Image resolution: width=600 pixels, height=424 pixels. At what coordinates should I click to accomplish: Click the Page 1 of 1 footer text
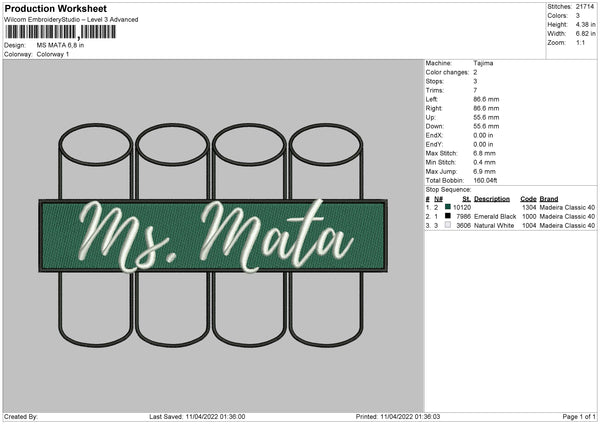pos(579,416)
